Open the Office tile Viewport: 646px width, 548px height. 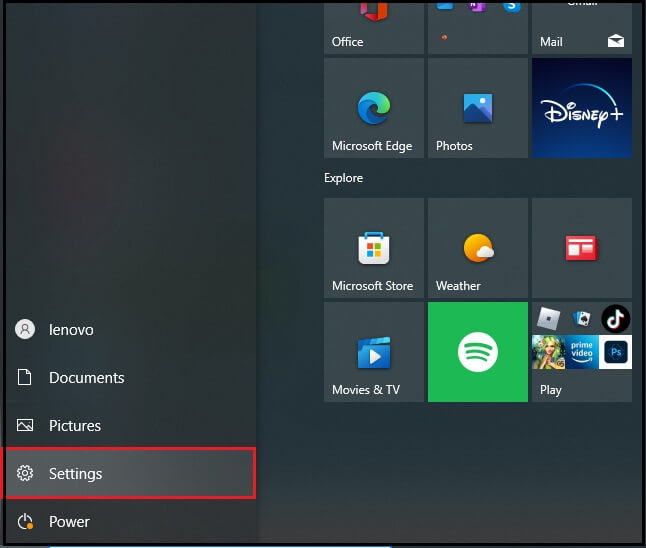(374, 28)
